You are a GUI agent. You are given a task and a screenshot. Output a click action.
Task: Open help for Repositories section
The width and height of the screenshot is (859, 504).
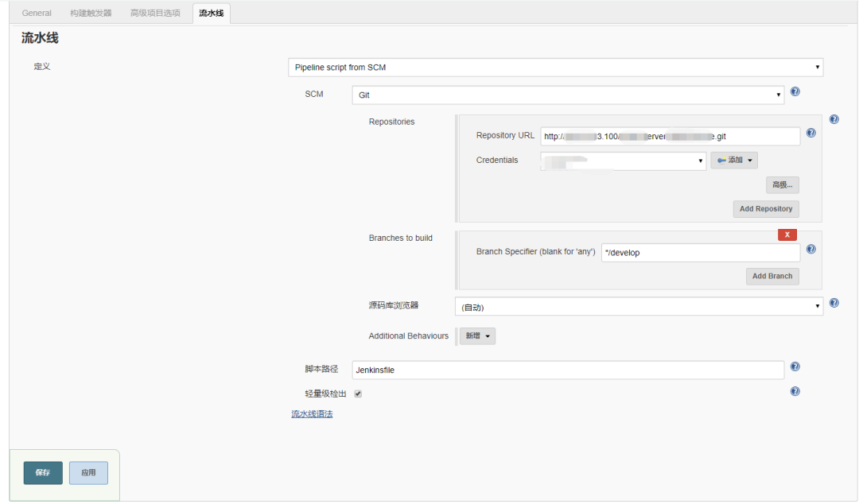(834, 119)
